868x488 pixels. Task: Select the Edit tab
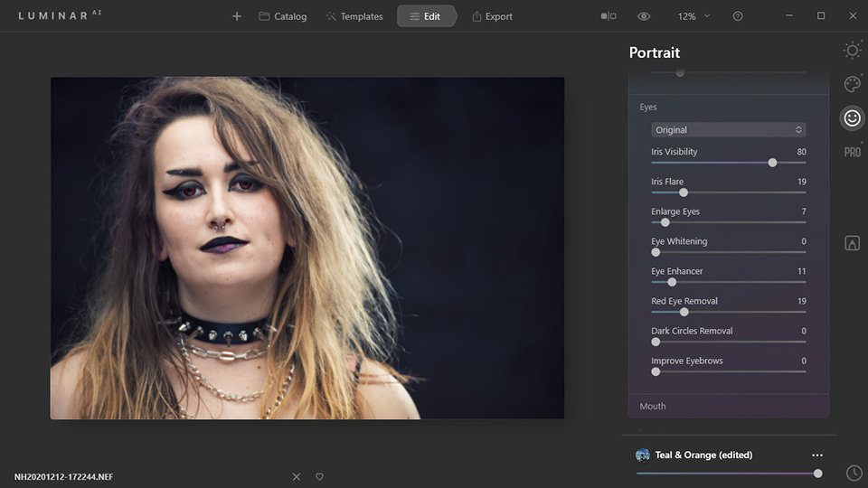[x=426, y=16]
